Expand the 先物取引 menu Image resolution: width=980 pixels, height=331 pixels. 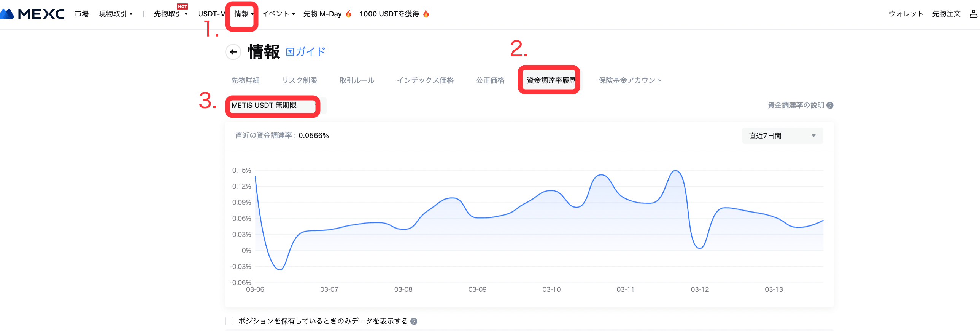click(171, 14)
